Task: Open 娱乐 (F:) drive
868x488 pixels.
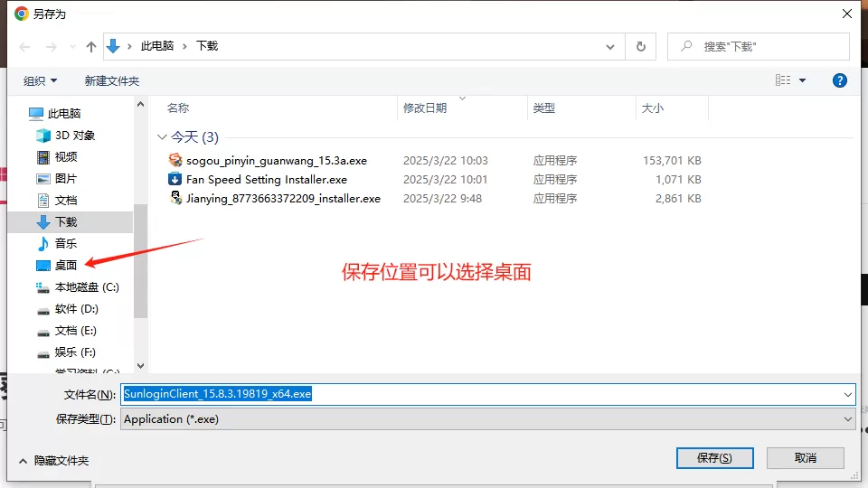Action: 75,352
